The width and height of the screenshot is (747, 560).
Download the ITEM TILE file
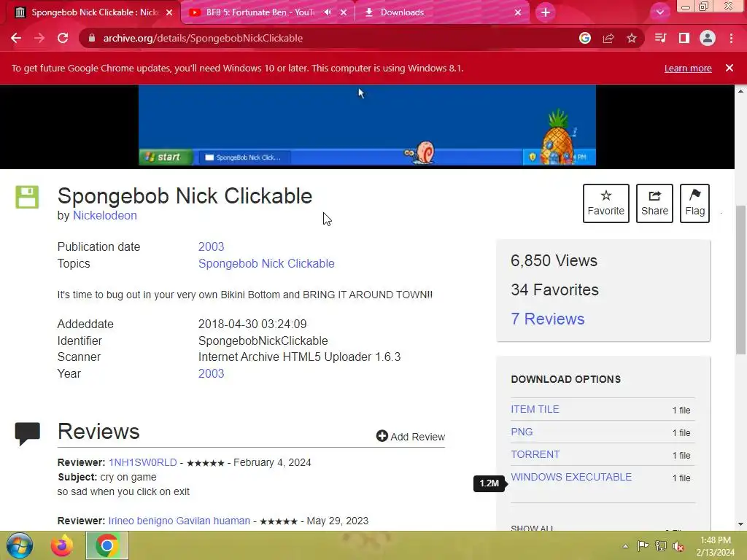535,409
